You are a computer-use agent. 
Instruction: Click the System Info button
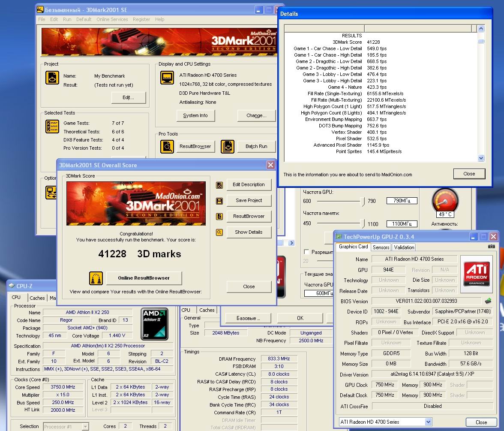tap(195, 115)
